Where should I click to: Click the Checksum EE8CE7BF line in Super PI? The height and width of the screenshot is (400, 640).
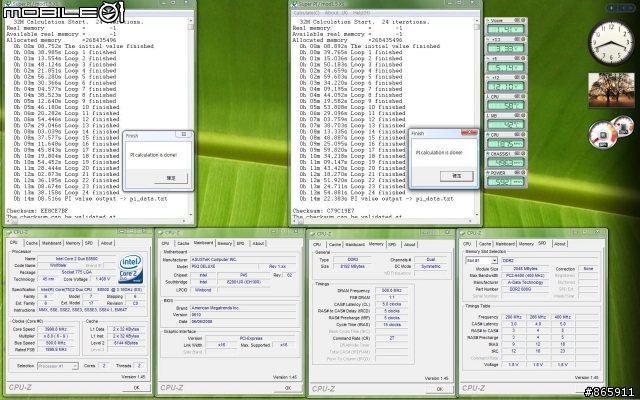click(35, 211)
